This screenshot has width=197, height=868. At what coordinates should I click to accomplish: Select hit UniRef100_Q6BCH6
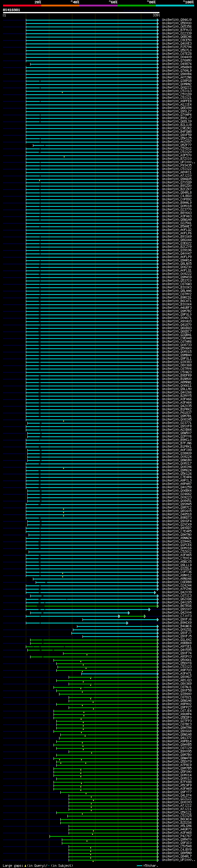point(177,37)
